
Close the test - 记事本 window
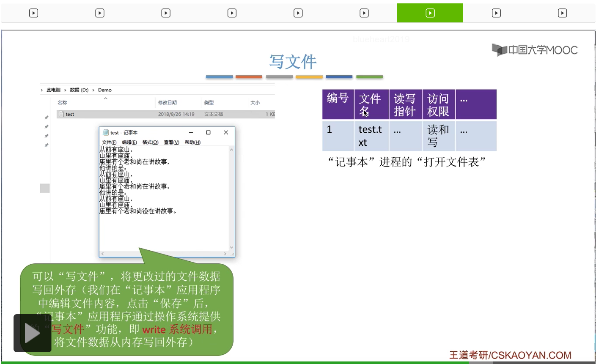226,132
